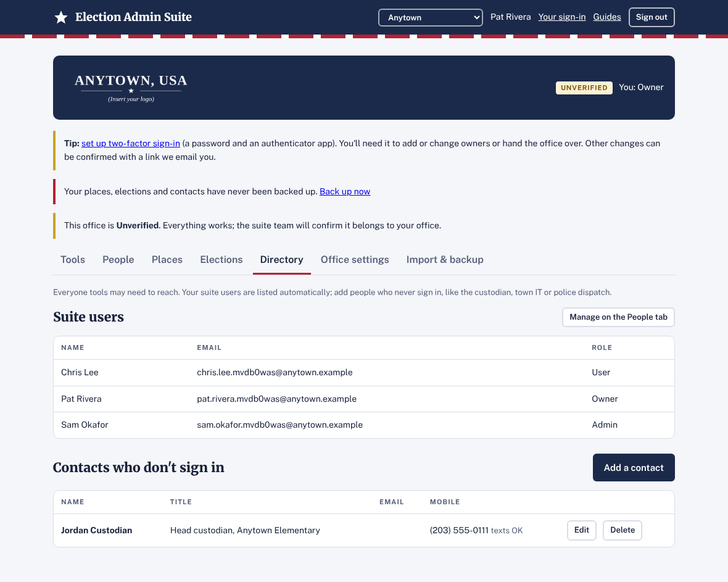Click Head custodian, Anytown Elementary title
The height and width of the screenshot is (582, 728).
pos(245,530)
